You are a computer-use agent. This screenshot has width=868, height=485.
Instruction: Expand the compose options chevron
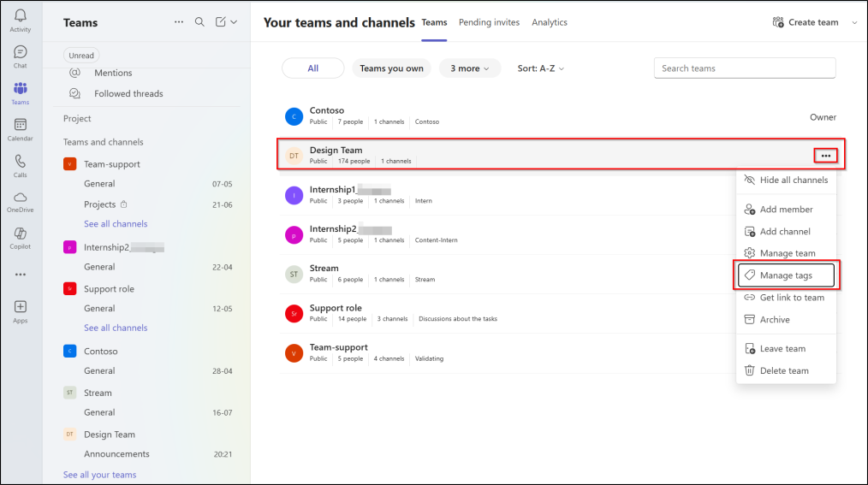pyautogui.click(x=235, y=22)
